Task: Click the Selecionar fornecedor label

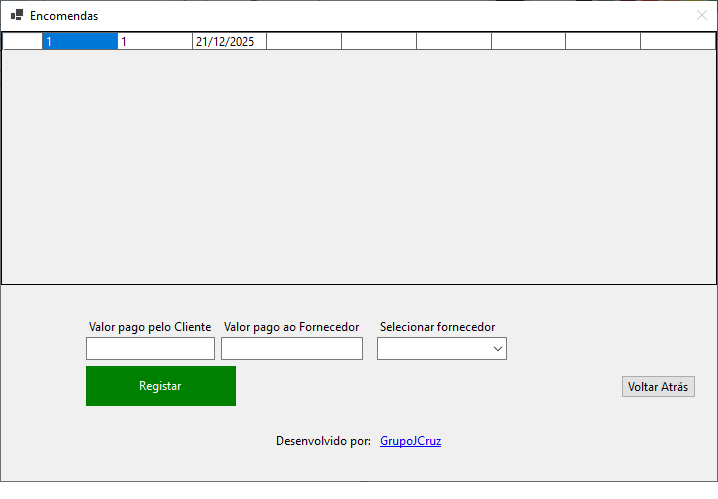Action: point(437,327)
